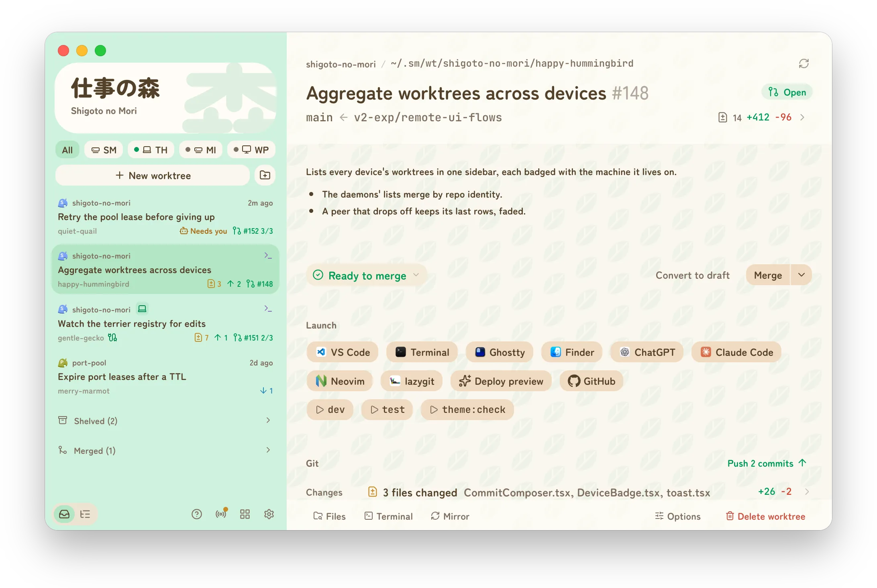This screenshot has height=588, width=877.
Task: Open the Ready to merge status dropdown
Action: point(366,276)
